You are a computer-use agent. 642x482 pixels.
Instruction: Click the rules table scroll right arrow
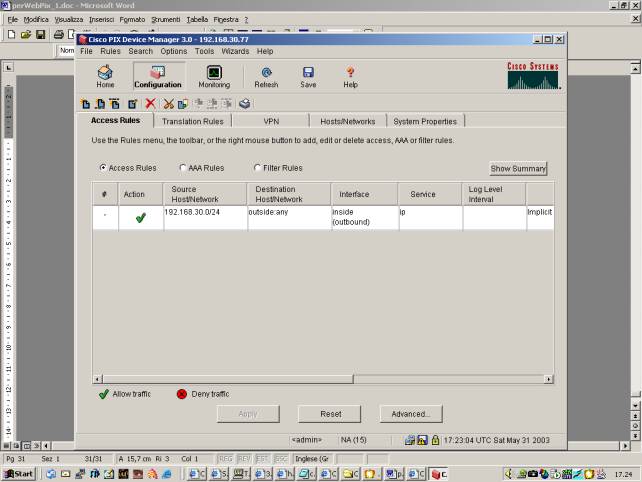pos(549,379)
